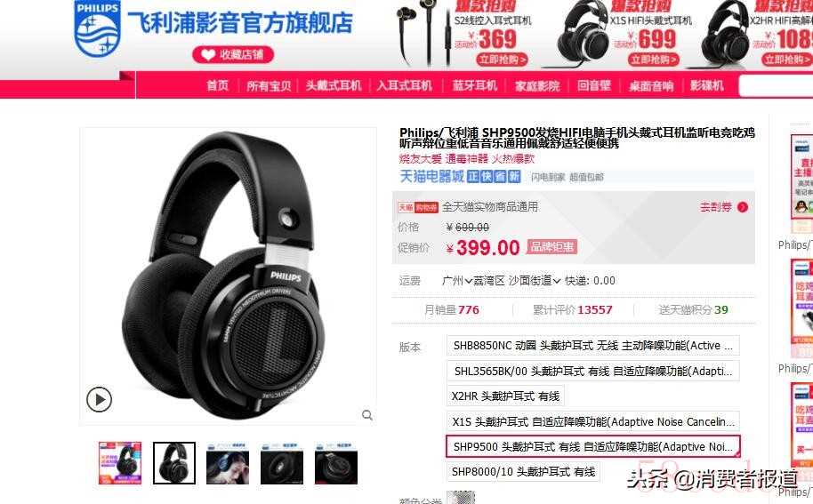Select version SHB8850NC 动圈 头戴护耳式 无线
This screenshot has width=813, height=504.
pos(592,346)
